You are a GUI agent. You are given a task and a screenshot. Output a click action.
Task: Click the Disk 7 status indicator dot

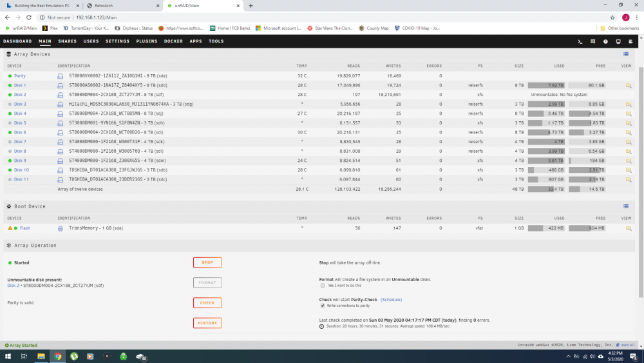[x=10, y=142]
